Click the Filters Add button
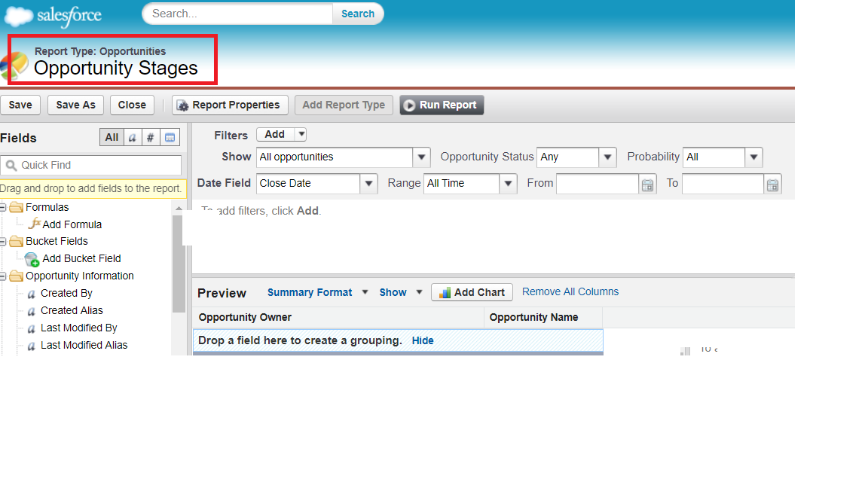The width and height of the screenshot is (868, 488). click(275, 135)
